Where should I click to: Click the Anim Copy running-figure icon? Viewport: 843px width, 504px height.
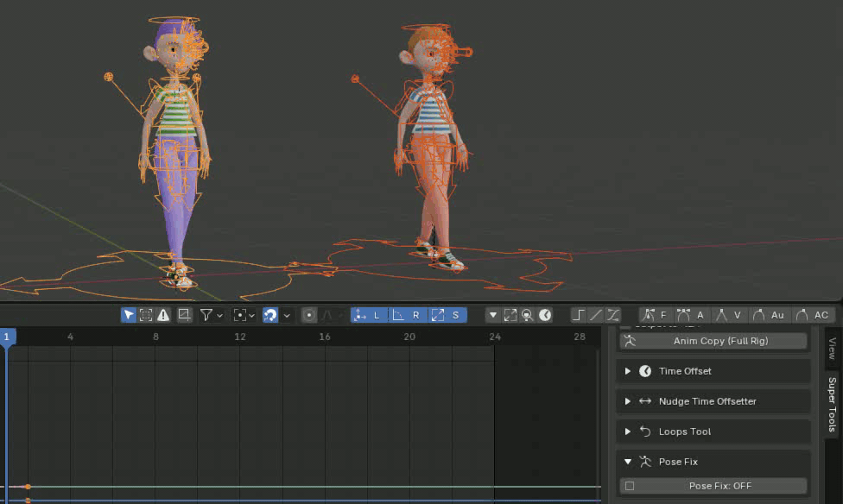pos(631,341)
